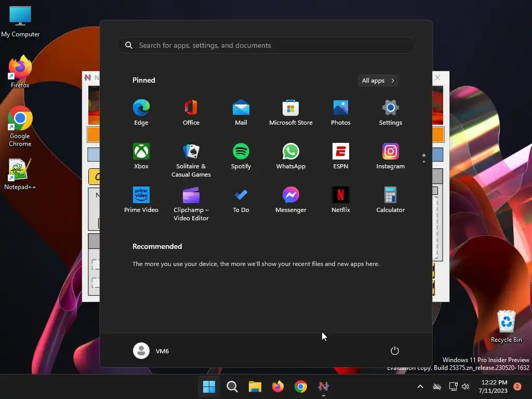Open File Explorer from taskbar

pos(255,387)
